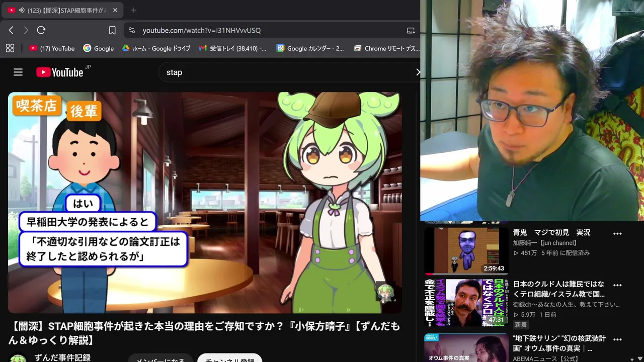644x362 pixels.
Task: Open the YouTube hamburger guide menu
Action: [x=18, y=72]
